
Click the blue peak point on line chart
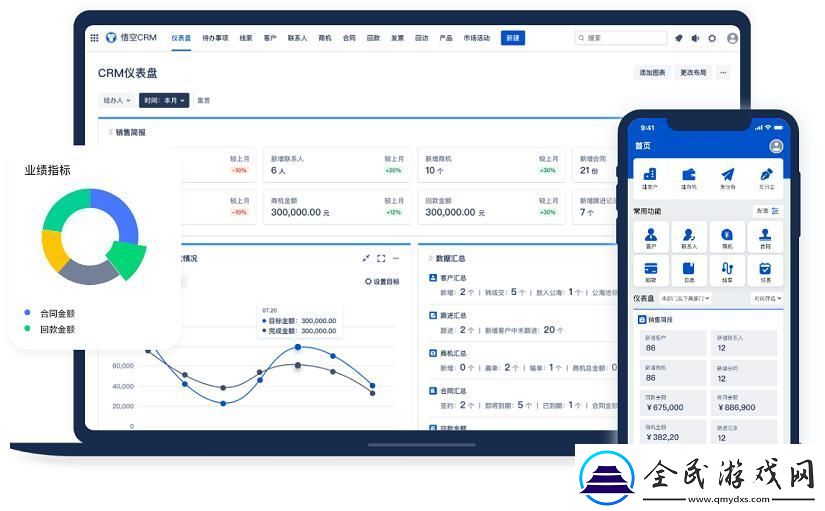coord(298,347)
